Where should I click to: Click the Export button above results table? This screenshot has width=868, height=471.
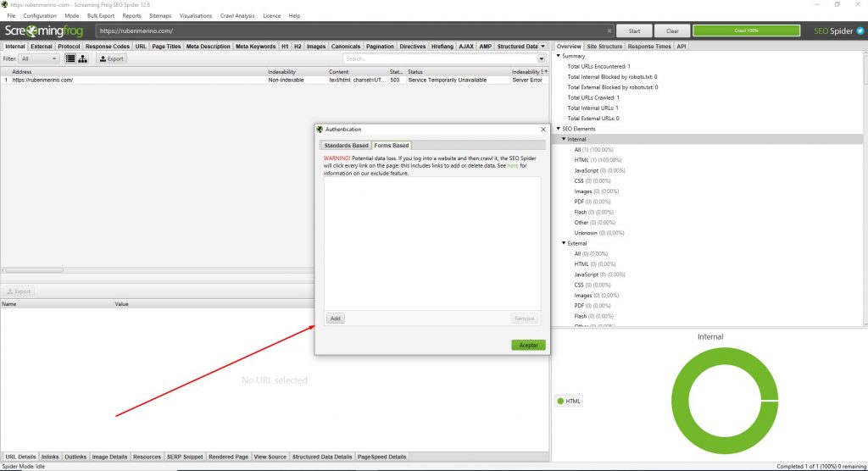pos(111,59)
